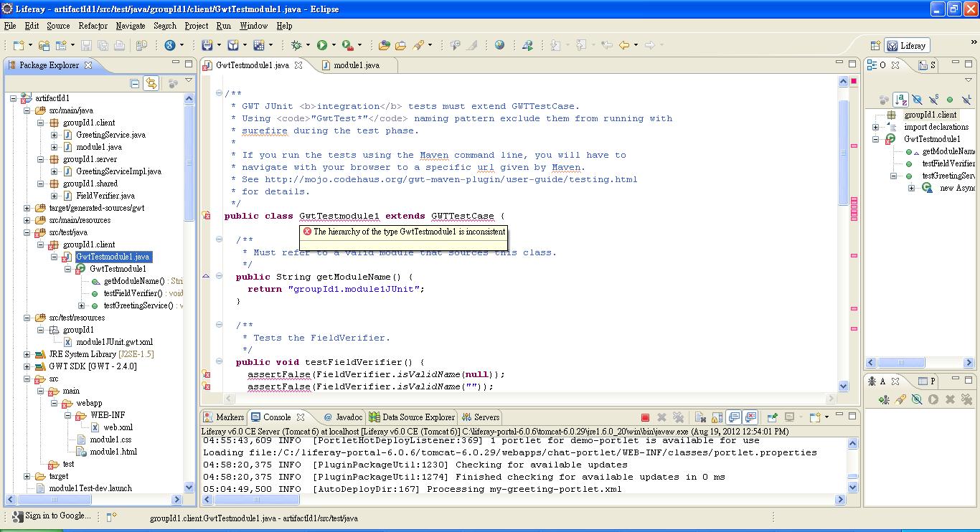Viewport: 980px width, 532px height.
Task: Click the error marker beside class declaration
Action: (206, 216)
